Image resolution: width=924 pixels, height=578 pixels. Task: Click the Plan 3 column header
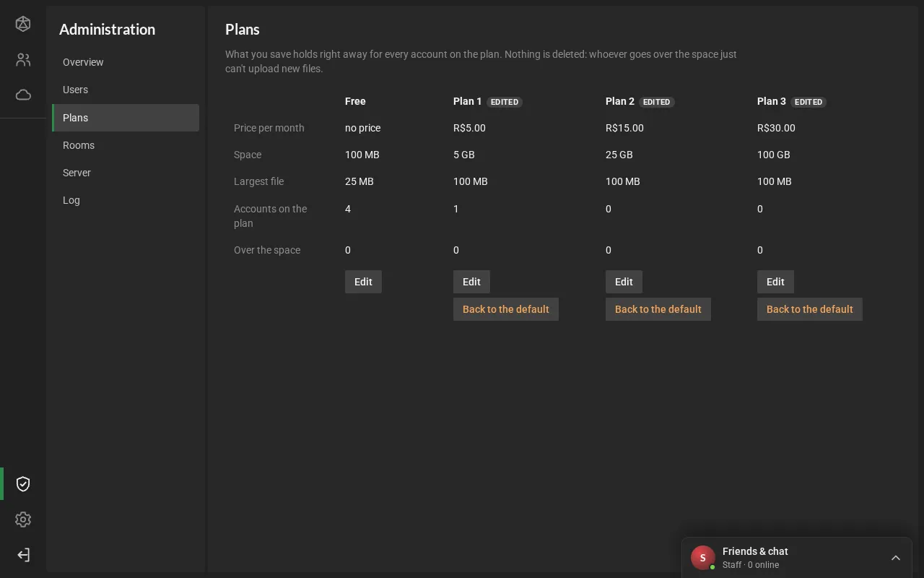[771, 101]
